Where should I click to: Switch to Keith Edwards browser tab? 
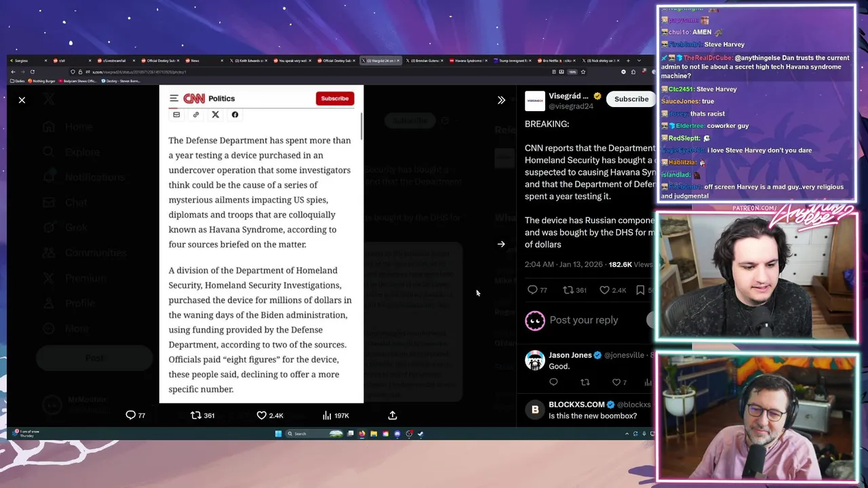(x=250, y=60)
